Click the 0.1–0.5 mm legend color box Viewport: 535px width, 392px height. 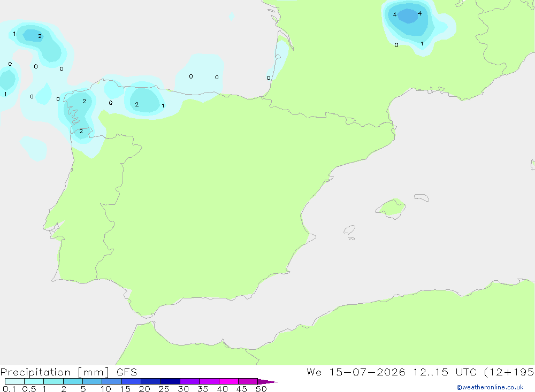pos(14,381)
